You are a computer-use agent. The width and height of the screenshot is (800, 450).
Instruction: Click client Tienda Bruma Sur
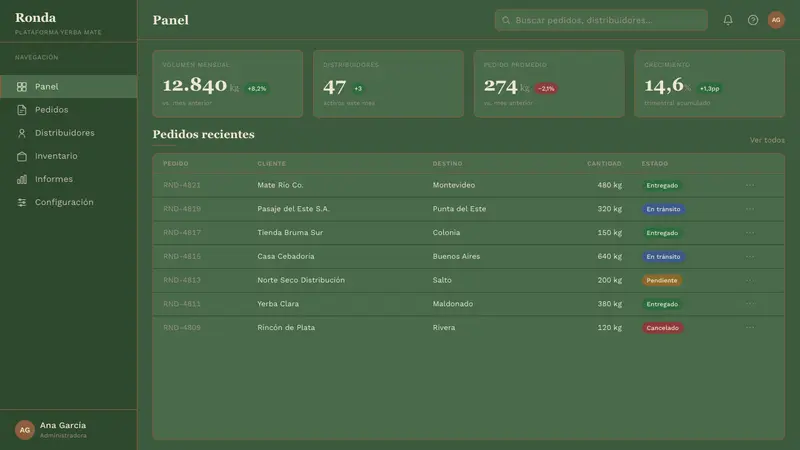pos(290,233)
